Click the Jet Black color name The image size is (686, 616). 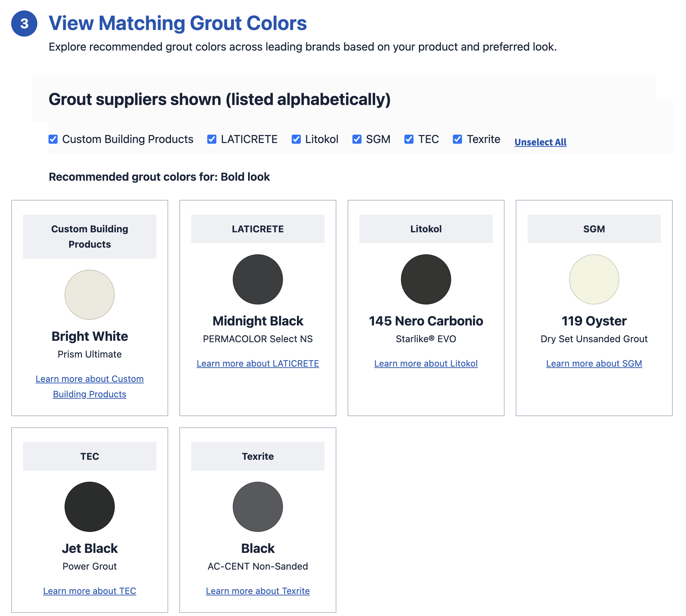pos(90,548)
